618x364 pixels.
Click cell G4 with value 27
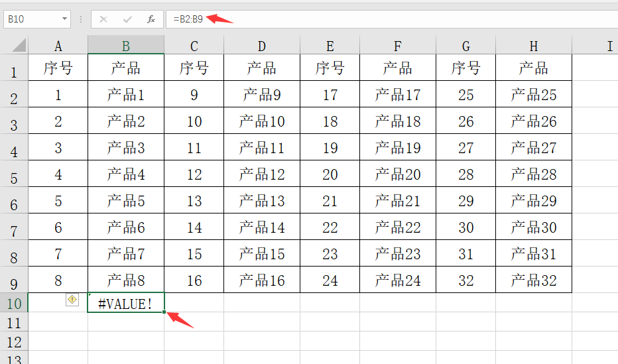[466, 147]
